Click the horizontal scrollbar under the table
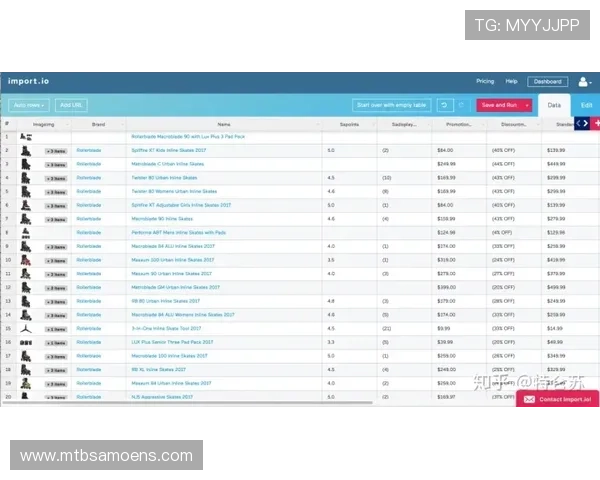The width and height of the screenshot is (600, 480). tap(188, 403)
